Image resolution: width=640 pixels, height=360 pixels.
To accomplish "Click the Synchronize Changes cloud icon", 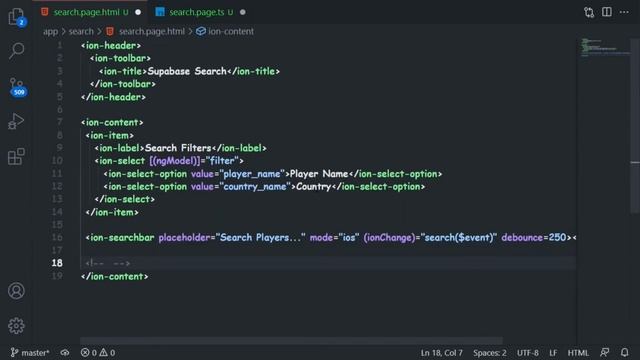I will click(x=65, y=352).
